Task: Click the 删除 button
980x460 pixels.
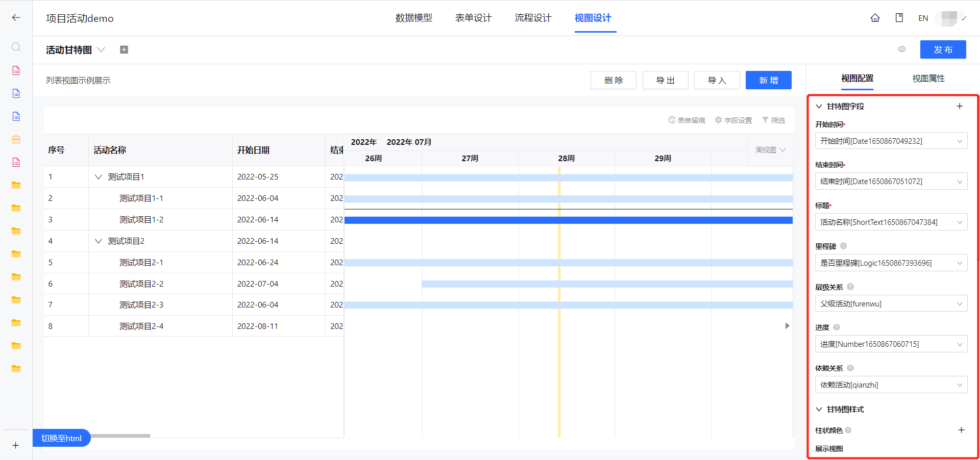Action: point(614,80)
